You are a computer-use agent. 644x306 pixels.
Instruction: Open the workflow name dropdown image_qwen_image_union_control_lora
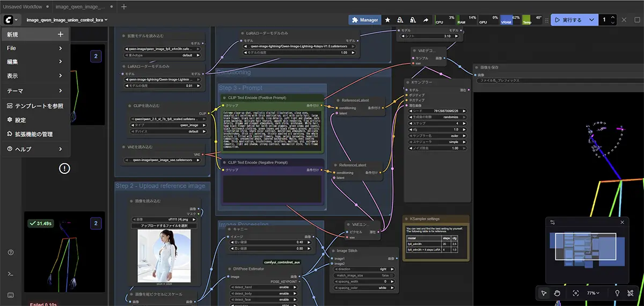tap(67, 20)
